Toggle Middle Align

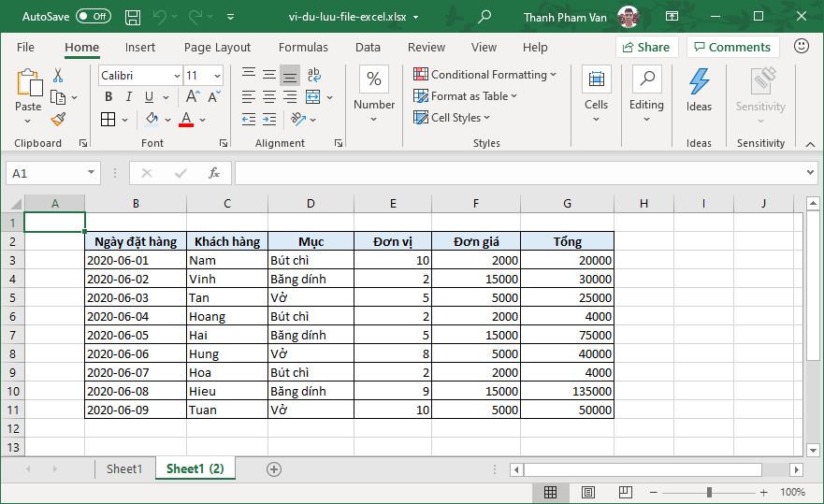tap(269, 75)
